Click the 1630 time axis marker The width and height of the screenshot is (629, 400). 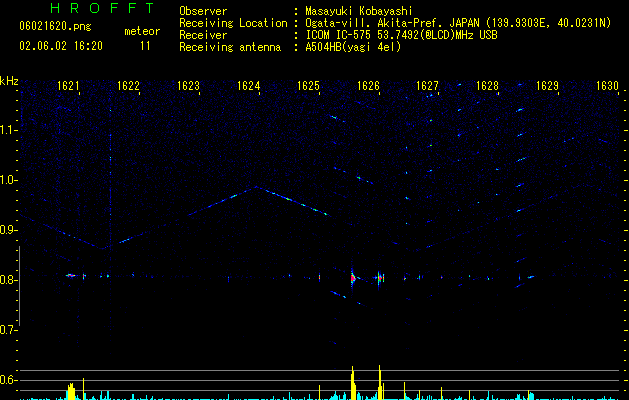click(x=607, y=86)
